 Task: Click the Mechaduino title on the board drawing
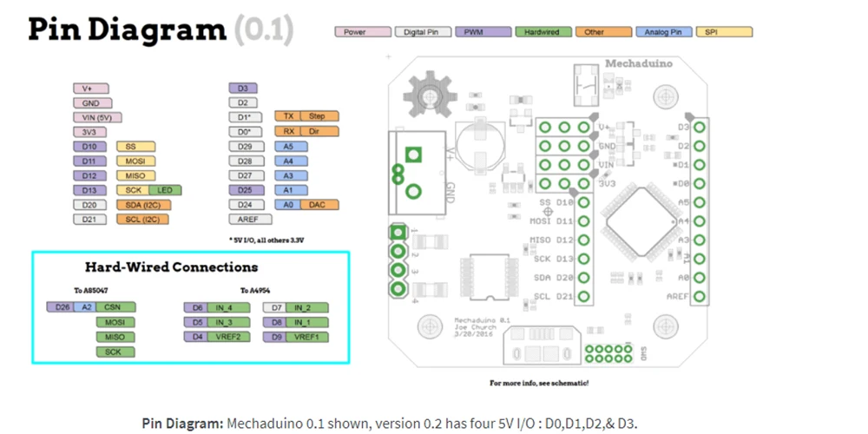[x=638, y=63]
